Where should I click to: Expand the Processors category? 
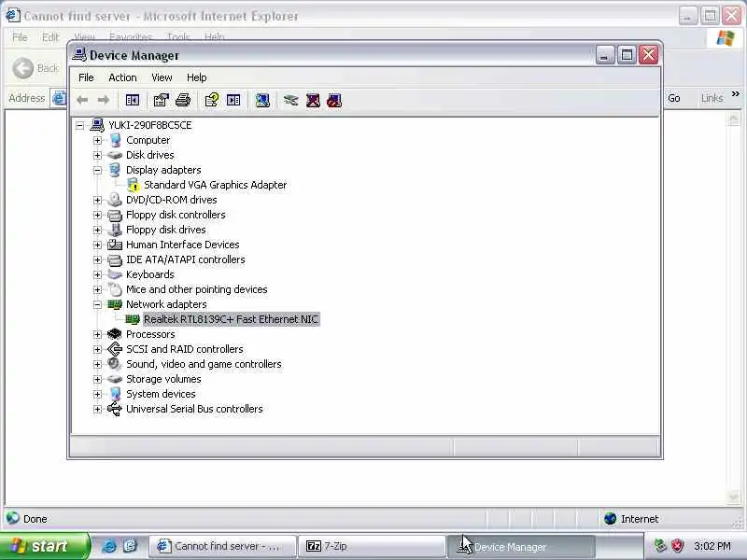98,335
